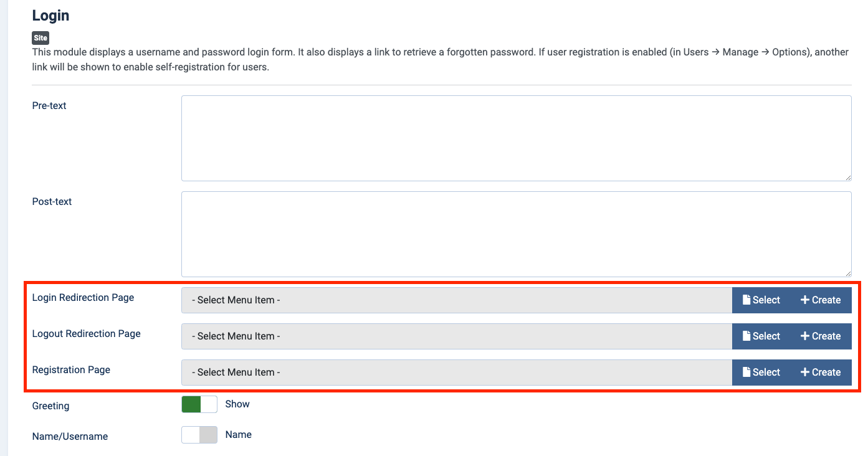Click the Greeting field label
This screenshot has height=456, width=868.
coord(50,406)
